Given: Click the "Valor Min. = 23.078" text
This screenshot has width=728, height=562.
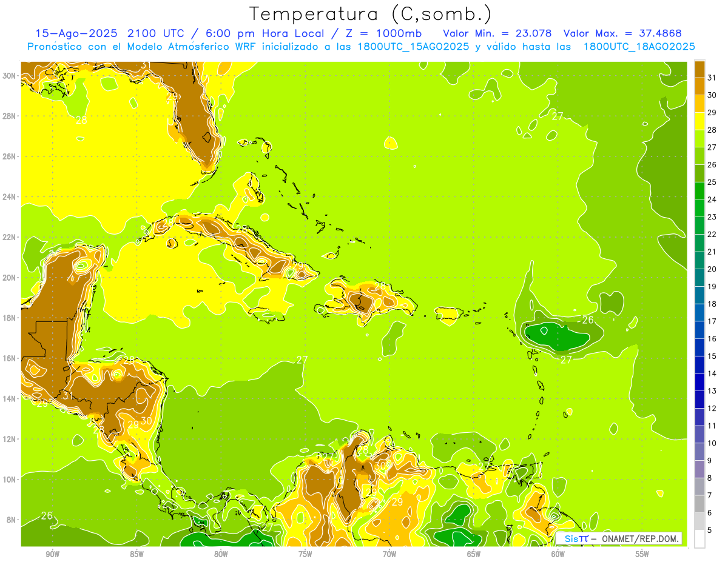Looking at the screenshot, I should coord(497,33).
